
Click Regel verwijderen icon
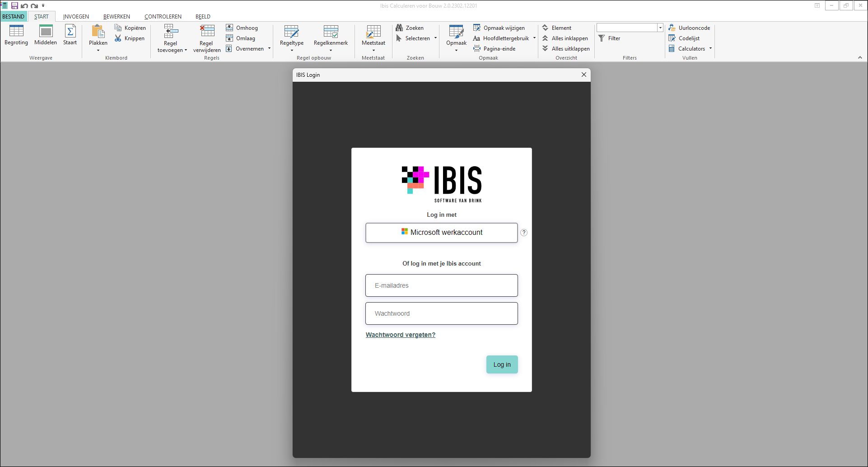207,31
